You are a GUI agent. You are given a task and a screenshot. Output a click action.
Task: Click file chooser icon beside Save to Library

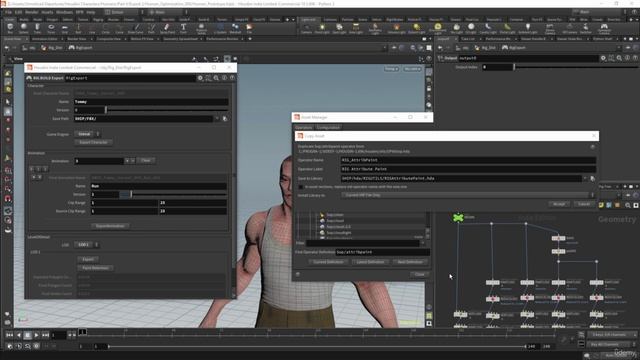pos(592,178)
